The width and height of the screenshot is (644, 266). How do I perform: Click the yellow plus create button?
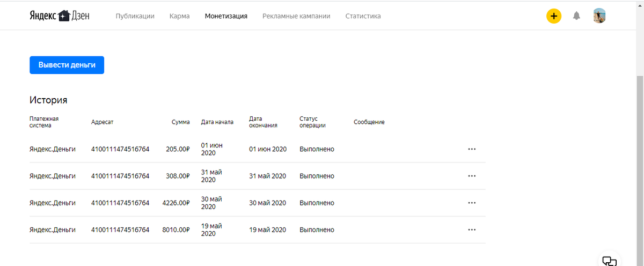553,16
